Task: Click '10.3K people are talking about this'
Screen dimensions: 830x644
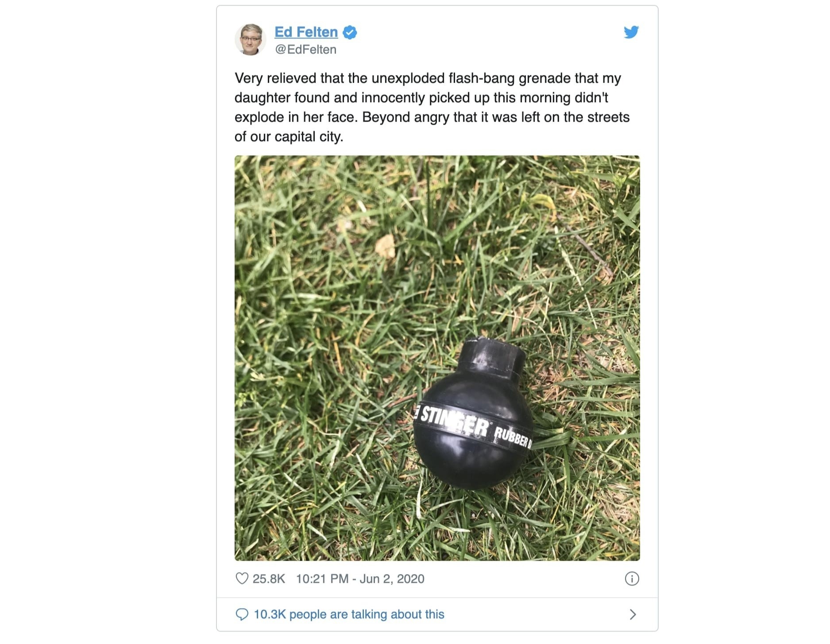Action: 349,614
